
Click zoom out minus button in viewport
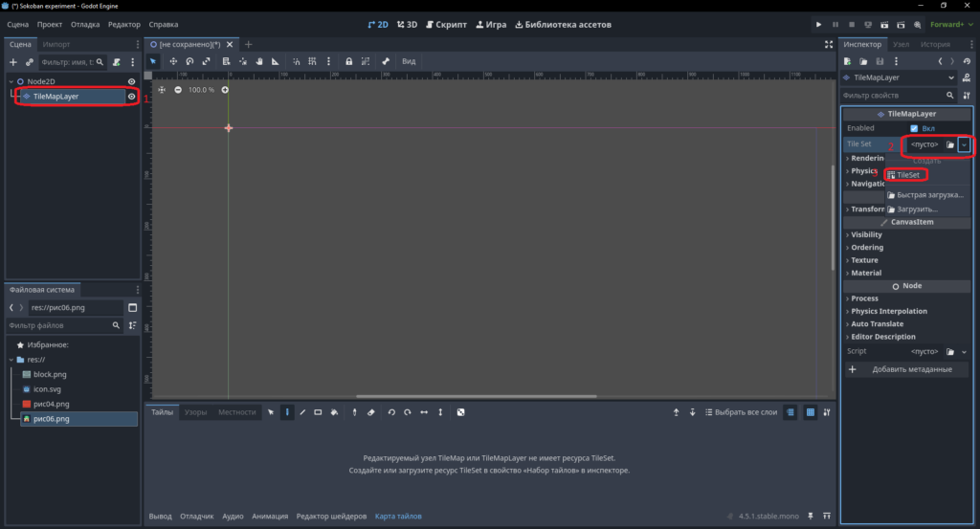[178, 90]
